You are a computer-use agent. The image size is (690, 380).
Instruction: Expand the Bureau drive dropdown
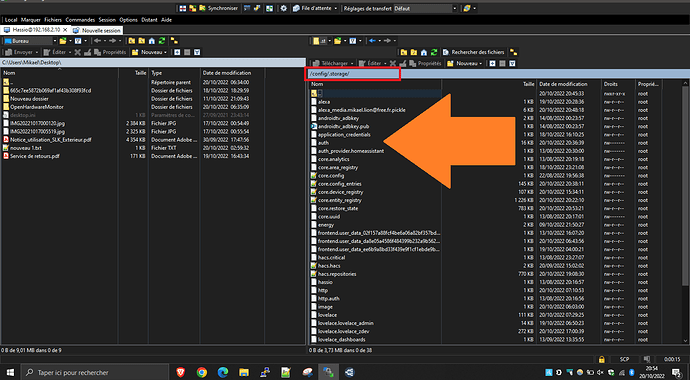coord(55,41)
